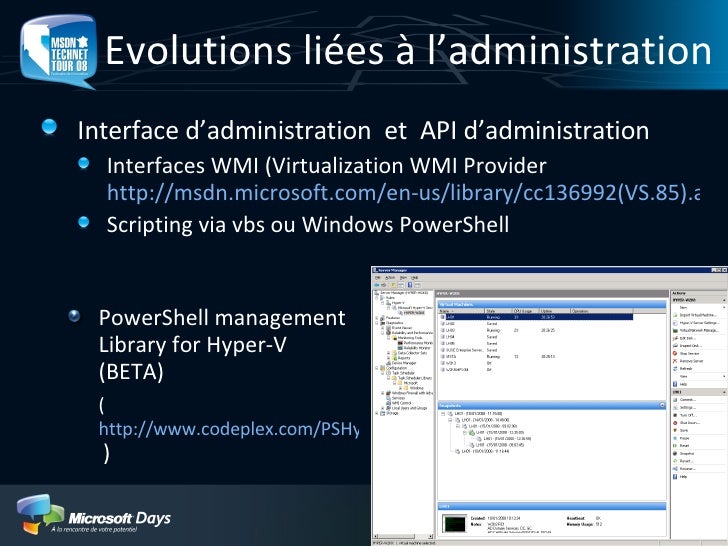Viewport: 728px width, 546px height.
Task: Select the Features tree node
Action: click(x=393, y=318)
